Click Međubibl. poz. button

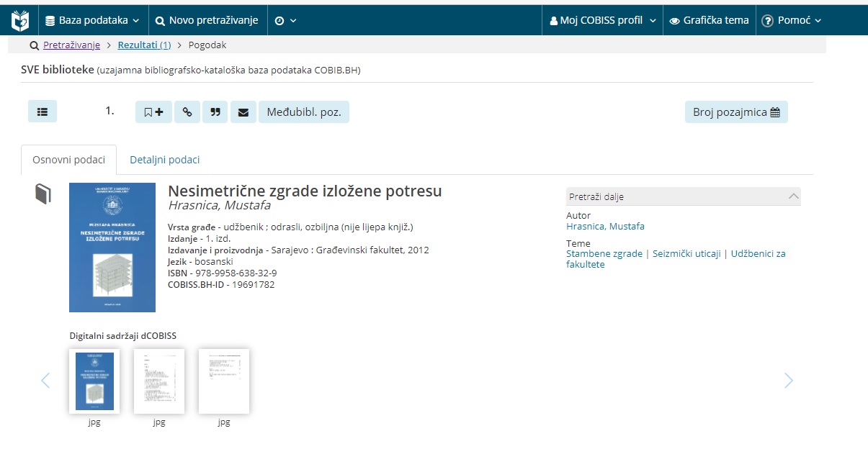point(304,112)
